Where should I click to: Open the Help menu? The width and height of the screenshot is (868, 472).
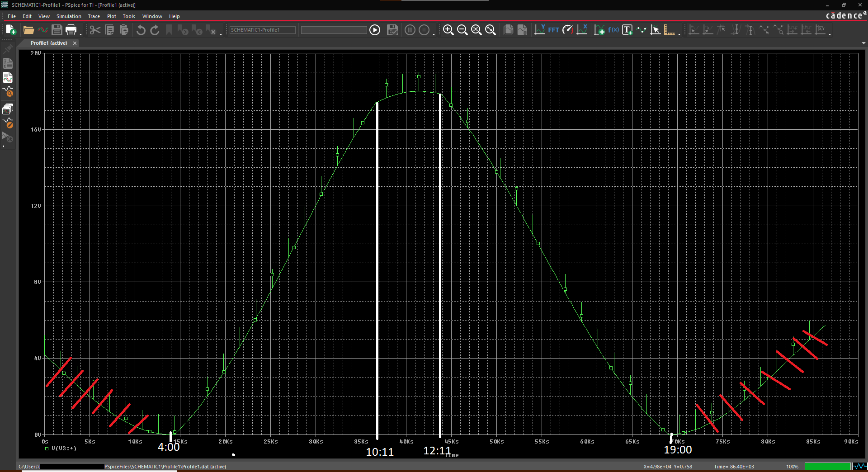[174, 16]
